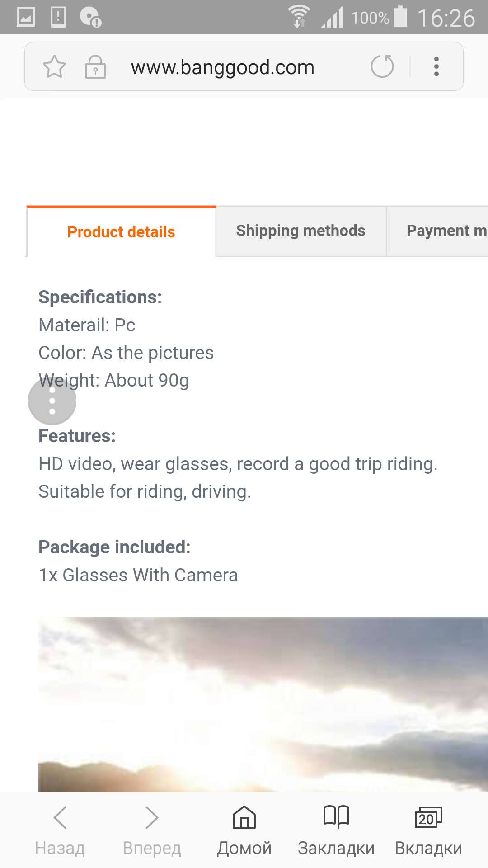Tap the floating gray three-dot button
Viewport: 488px width, 868px height.
(x=52, y=401)
